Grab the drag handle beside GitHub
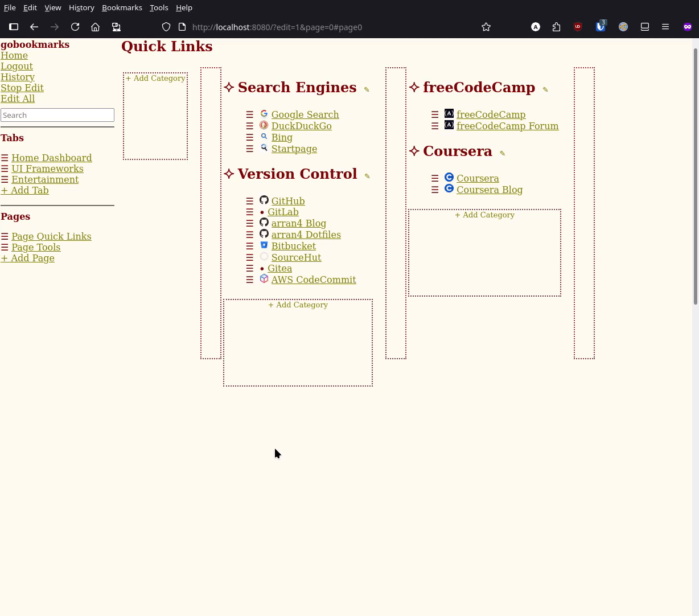Screen dimensions: 699x616 point(250,201)
